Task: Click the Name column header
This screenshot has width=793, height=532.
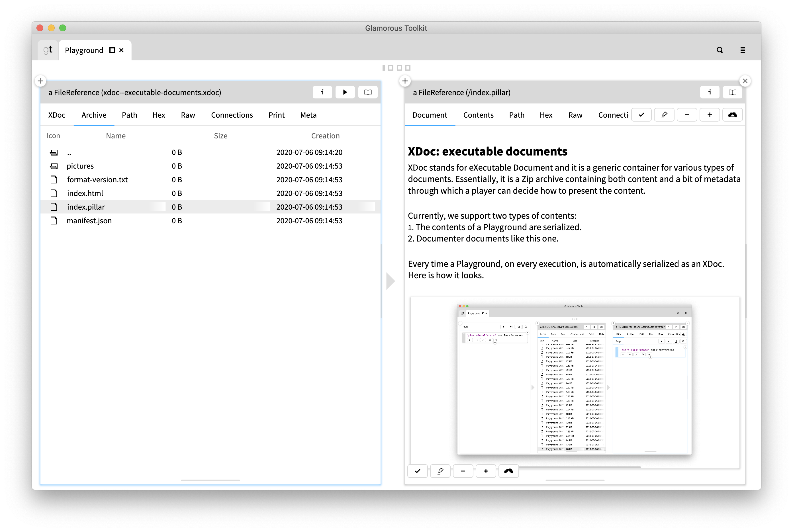Action: click(x=116, y=136)
